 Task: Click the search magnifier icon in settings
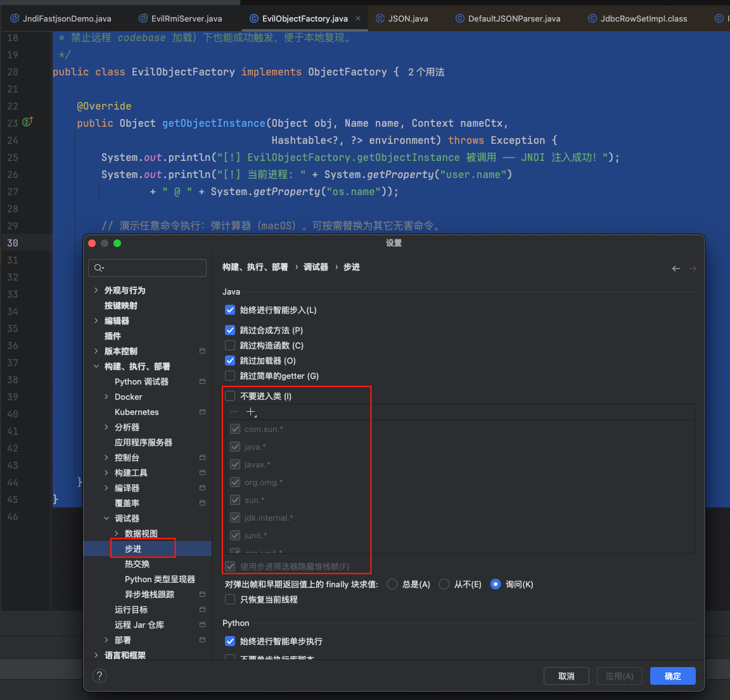pos(99,267)
